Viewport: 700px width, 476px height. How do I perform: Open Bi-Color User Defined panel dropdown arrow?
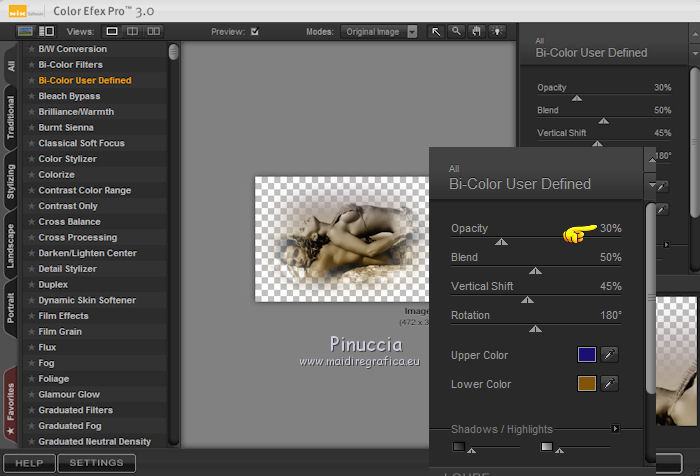tap(652, 185)
